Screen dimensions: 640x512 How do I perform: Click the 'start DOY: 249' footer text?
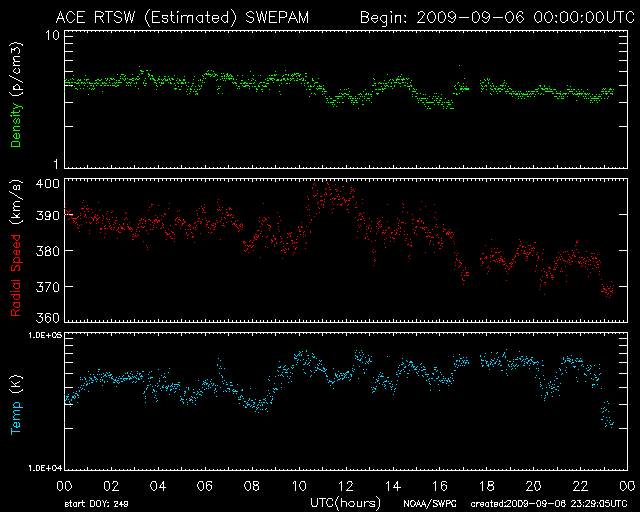(x=97, y=504)
